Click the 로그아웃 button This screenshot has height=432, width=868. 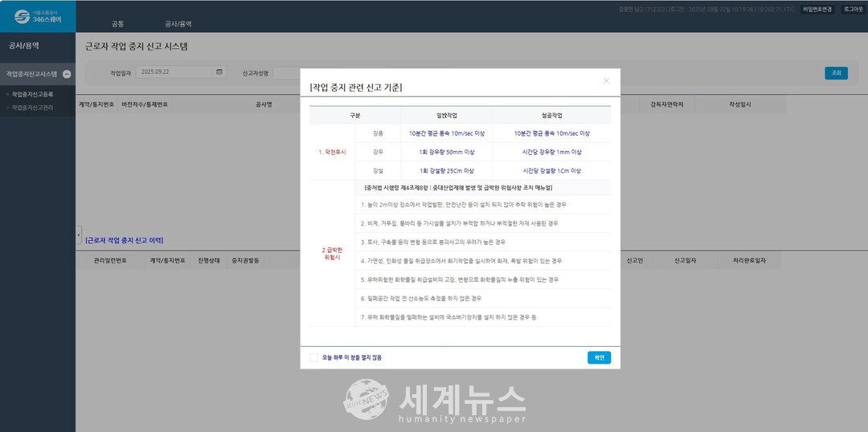[853, 9]
